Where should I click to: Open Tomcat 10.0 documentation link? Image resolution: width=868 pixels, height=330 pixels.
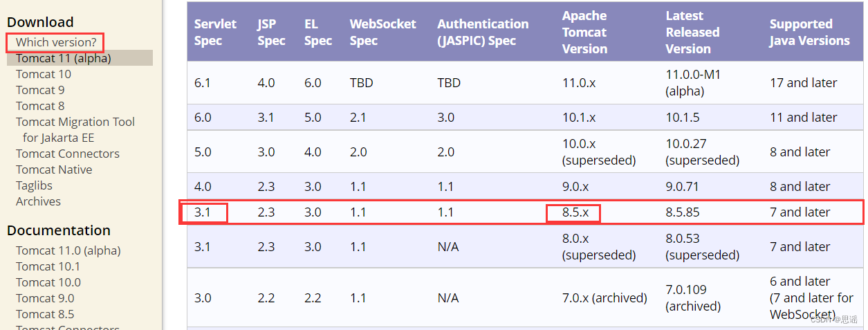(x=48, y=282)
